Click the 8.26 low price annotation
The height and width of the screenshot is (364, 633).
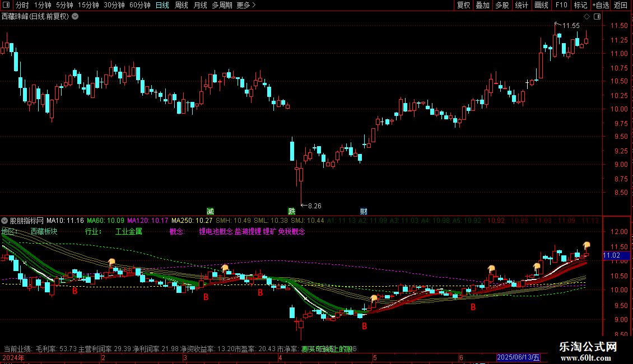(x=314, y=206)
